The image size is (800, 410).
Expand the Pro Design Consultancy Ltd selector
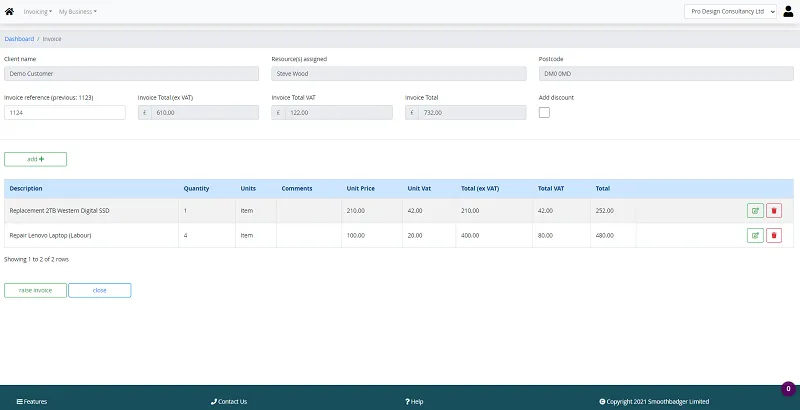(730, 11)
